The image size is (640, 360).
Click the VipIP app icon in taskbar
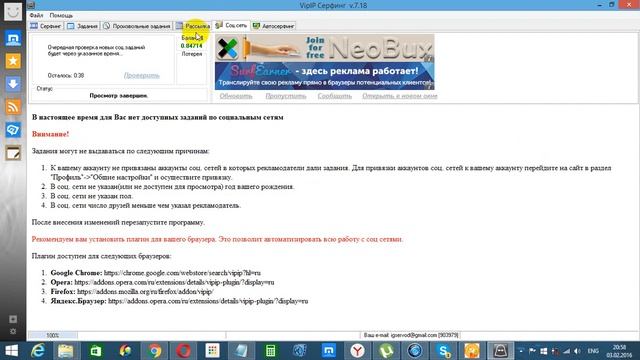tap(500, 351)
